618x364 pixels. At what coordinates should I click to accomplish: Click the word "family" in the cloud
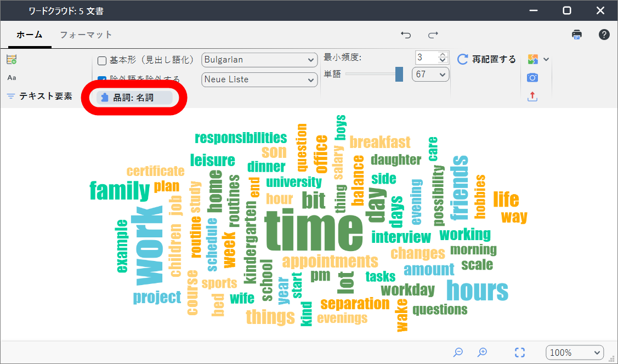(x=120, y=191)
